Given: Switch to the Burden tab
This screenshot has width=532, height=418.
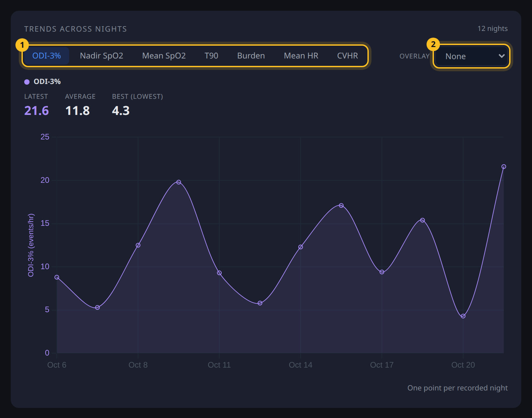Looking at the screenshot, I should 251,56.
